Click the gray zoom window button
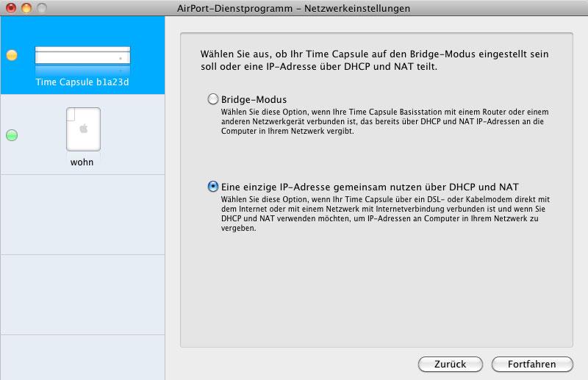Image resolution: width=588 pixels, height=380 pixels. 42,8
